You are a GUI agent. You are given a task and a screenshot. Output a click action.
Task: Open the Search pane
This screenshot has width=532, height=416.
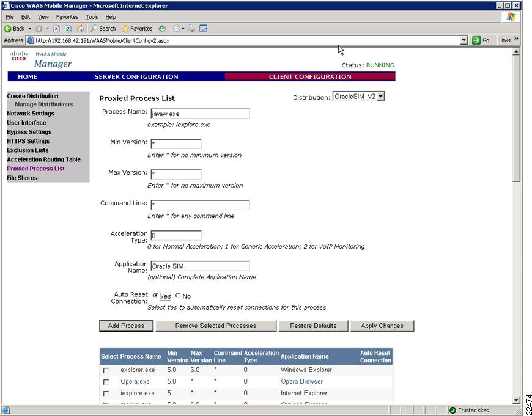(103, 29)
